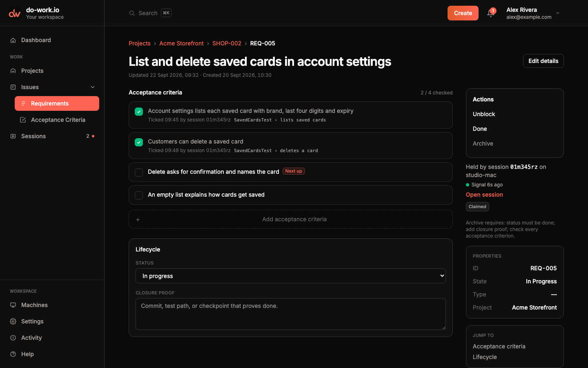This screenshot has height=368, width=588.
Task: Open the Status dropdown showing In progress
Action: (291, 276)
